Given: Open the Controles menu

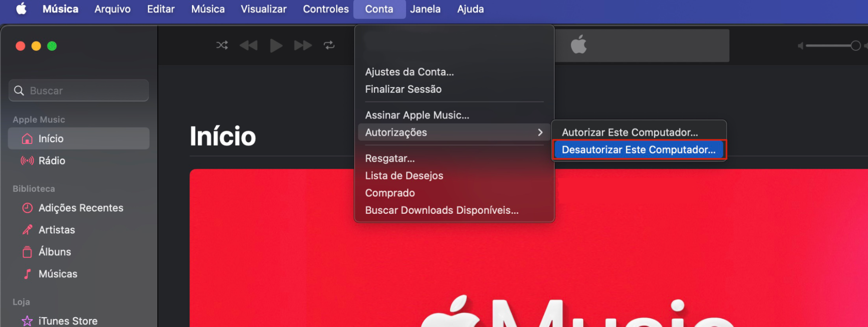Looking at the screenshot, I should coord(326,9).
